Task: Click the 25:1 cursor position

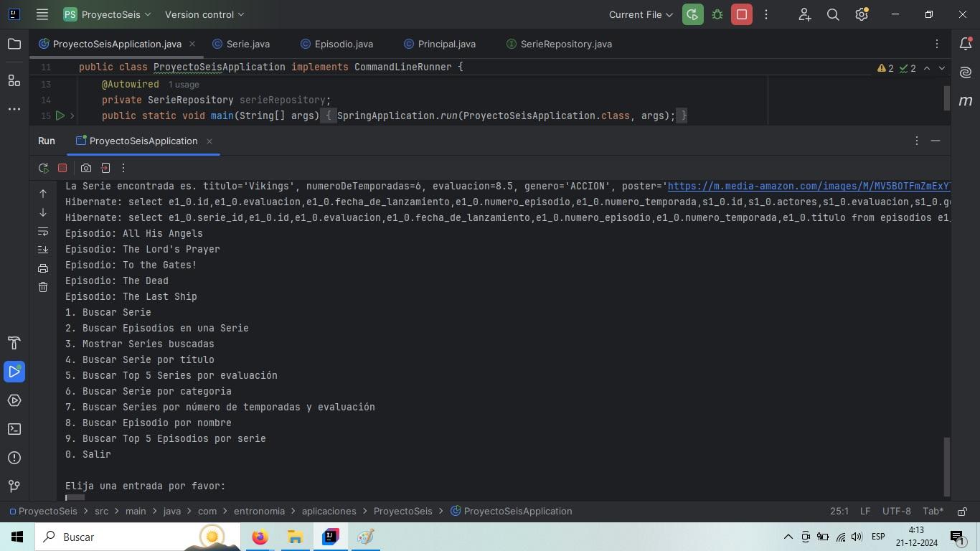Action: (839, 512)
